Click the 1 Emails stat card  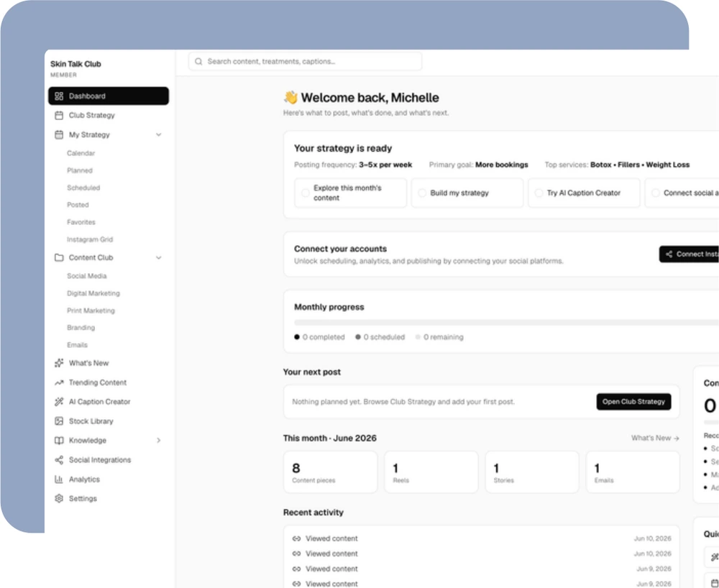pos(633,472)
